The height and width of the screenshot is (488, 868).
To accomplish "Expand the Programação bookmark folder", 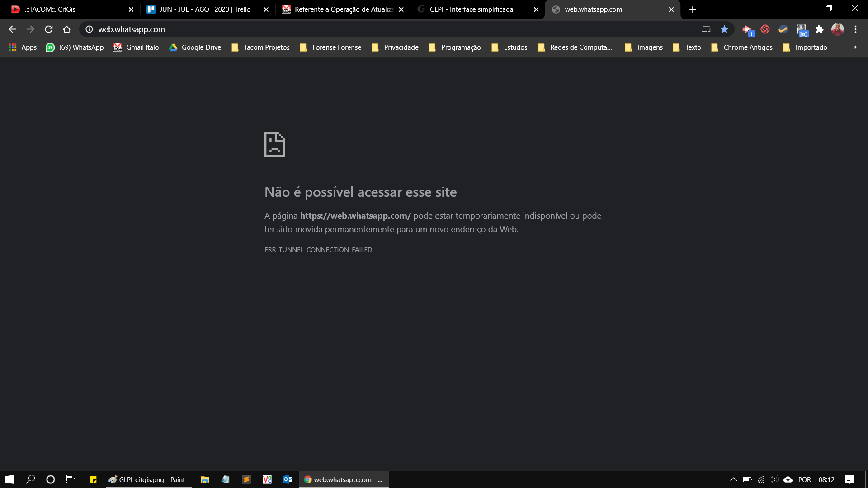I will pyautogui.click(x=455, y=47).
